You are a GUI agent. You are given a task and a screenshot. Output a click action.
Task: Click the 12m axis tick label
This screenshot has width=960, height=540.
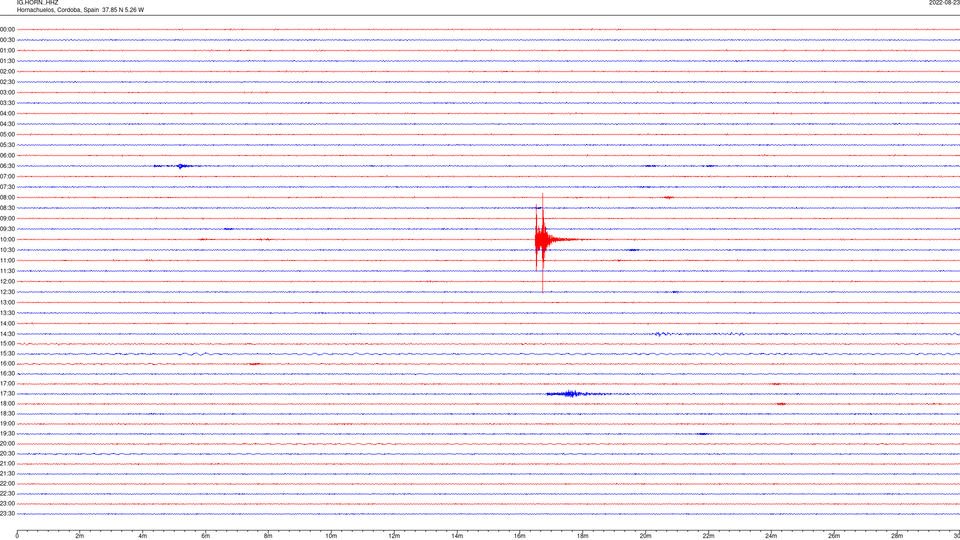pyautogui.click(x=394, y=536)
